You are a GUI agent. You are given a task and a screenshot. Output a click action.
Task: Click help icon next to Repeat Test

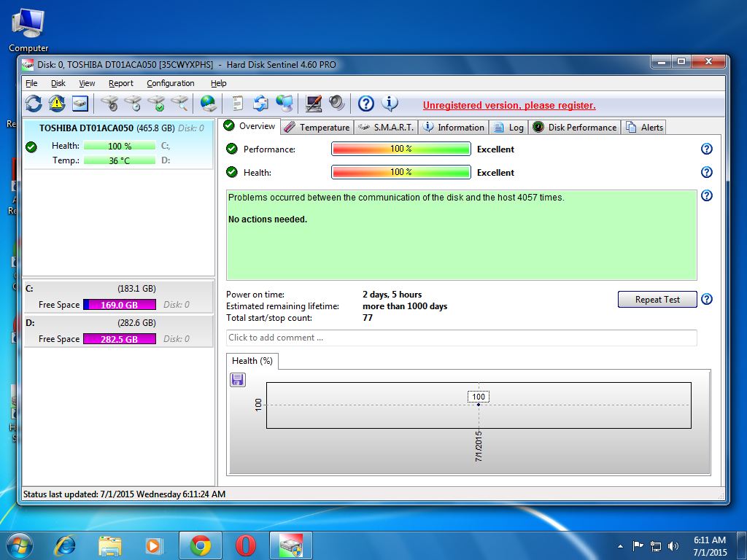pyautogui.click(x=706, y=300)
